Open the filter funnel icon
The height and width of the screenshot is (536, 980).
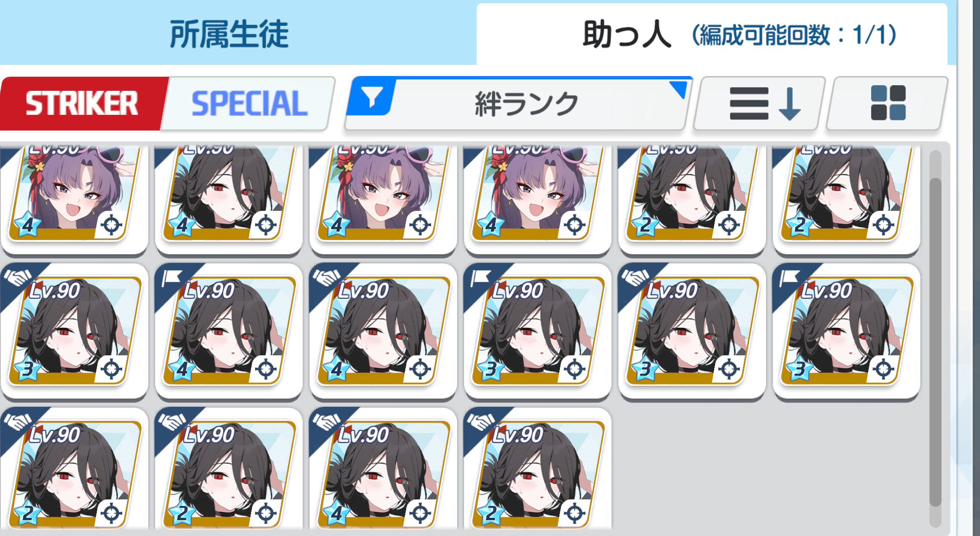pyautogui.click(x=371, y=97)
